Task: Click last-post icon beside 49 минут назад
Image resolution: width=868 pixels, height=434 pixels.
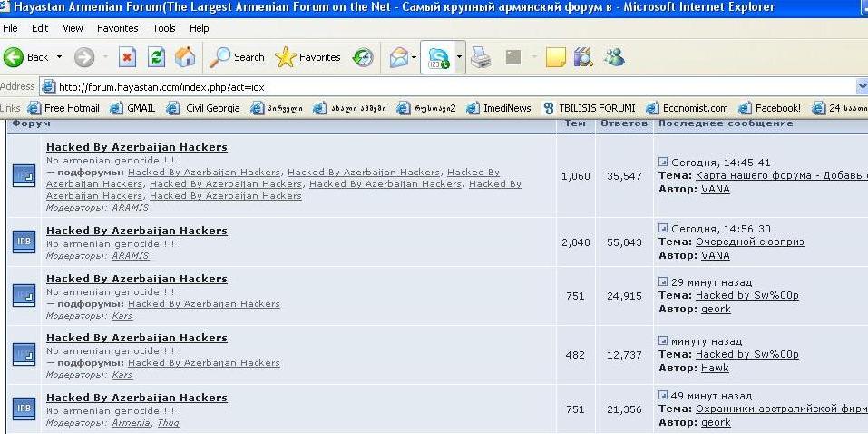Action: click(x=663, y=395)
